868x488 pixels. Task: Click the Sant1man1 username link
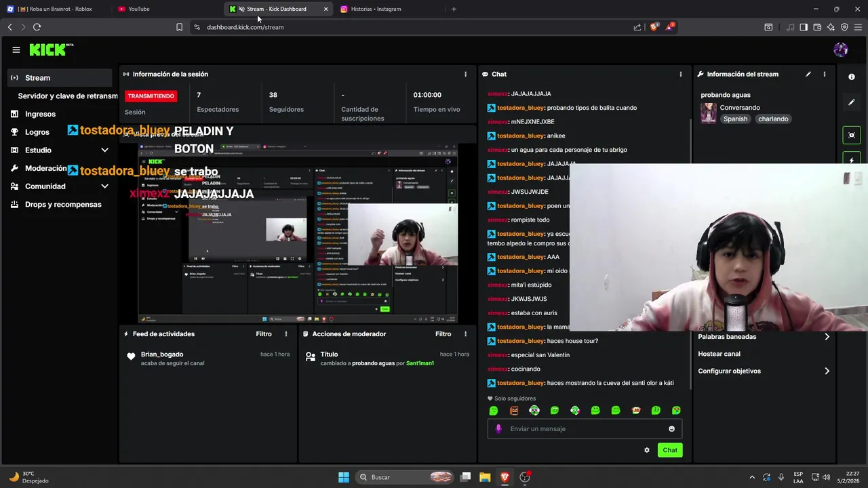pyautogui.click(x=420, y=363)
